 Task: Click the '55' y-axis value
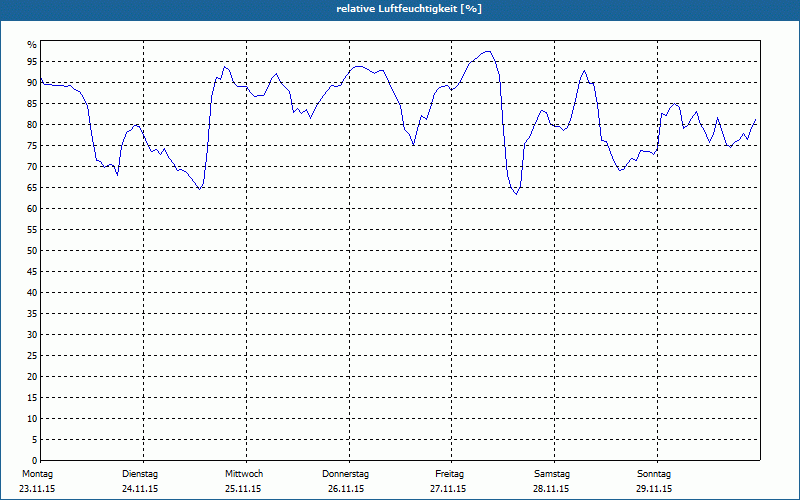point(32,230)
